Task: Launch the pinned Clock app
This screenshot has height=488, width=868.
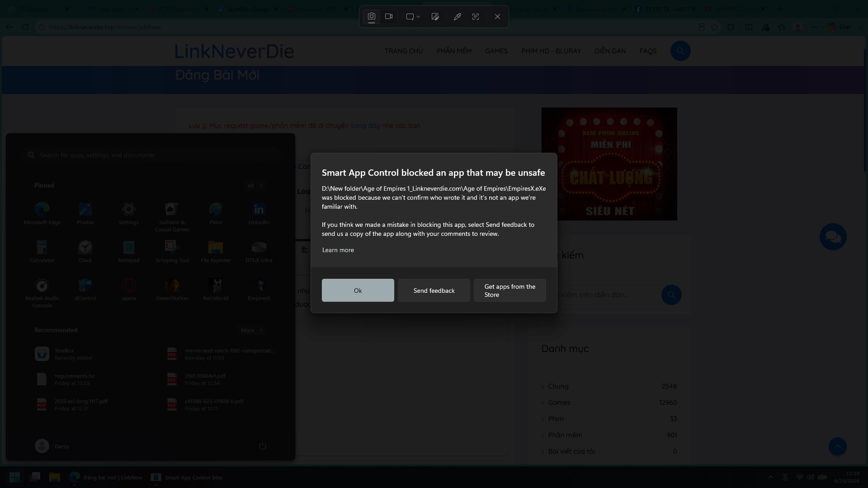Action: pos(85,252)
